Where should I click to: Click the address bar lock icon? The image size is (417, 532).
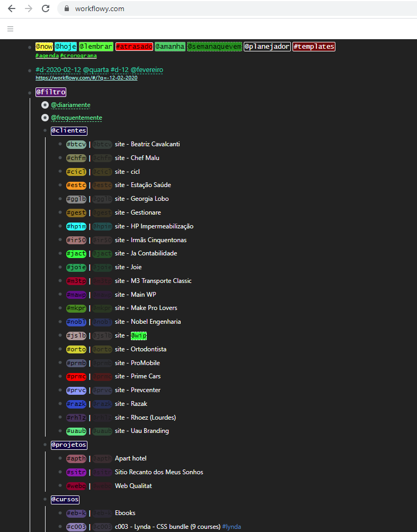pos(66,8)
